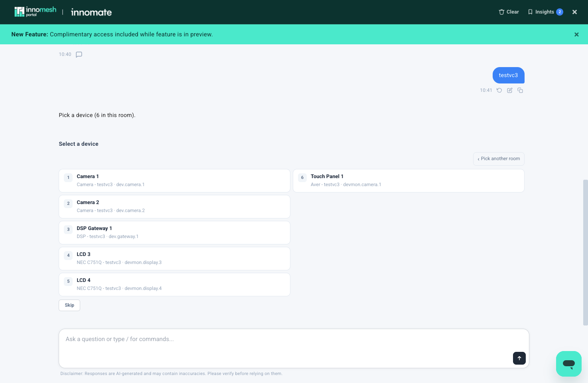Select LCD 3 device
588x383 pixels.
pyautogui.click(x=174, y=258)
